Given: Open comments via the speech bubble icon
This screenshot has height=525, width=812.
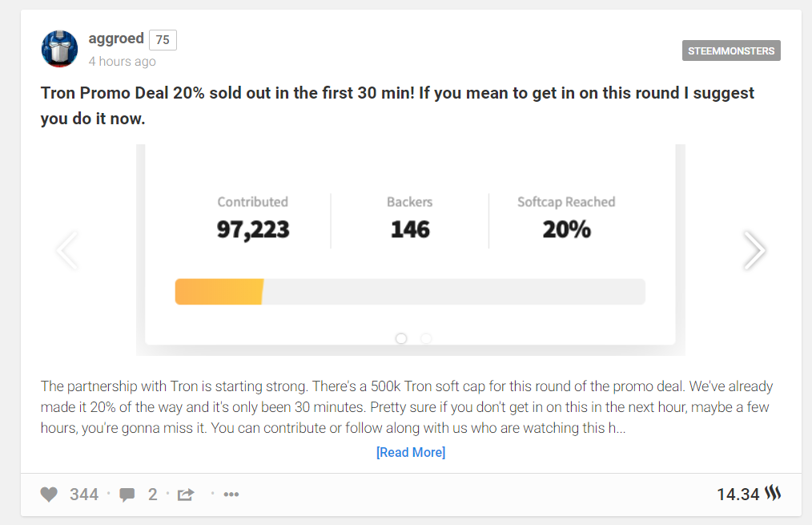Looking at the screenshot, I should (x=127, y=495).
